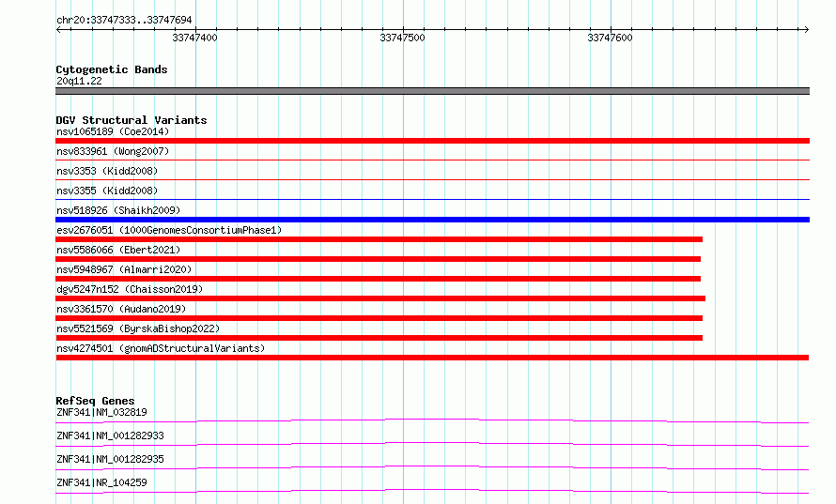
Task: Click the red bar under nsv5521569
Action: pyautogui.click(x=379, y=338)
